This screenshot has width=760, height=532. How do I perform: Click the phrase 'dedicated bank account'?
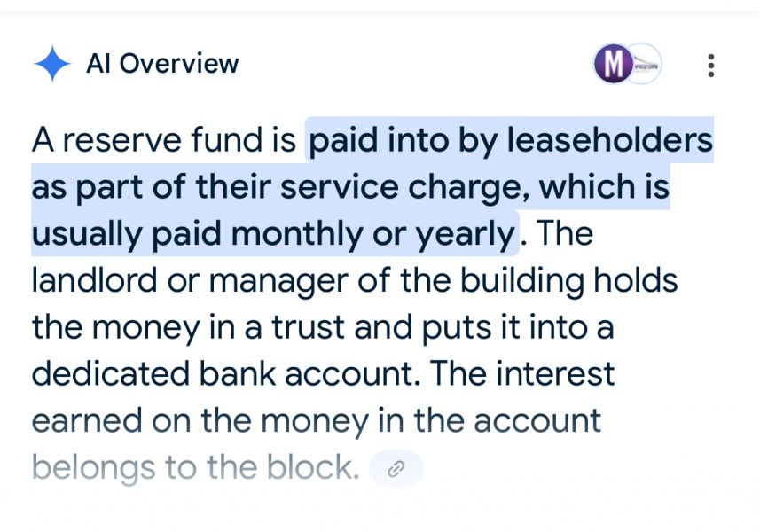(x=224, y=373)
